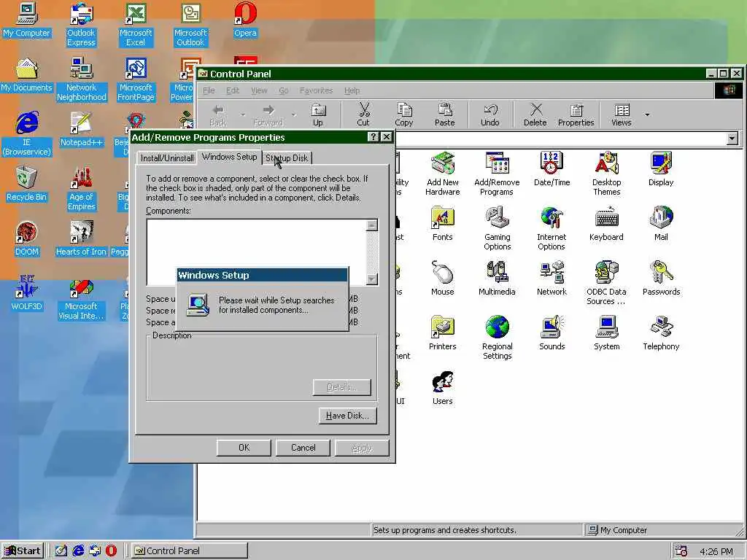Open the Display settings icon

pyautogui.click(x=661, y=169)
